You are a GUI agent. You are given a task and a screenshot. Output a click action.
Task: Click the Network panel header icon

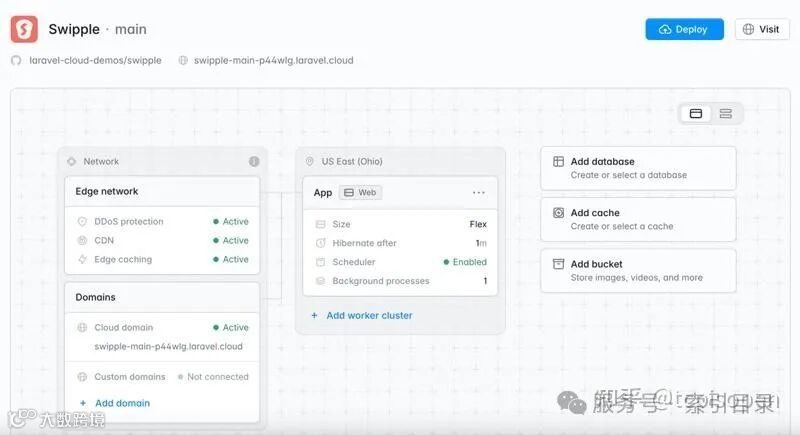[71, 161]
